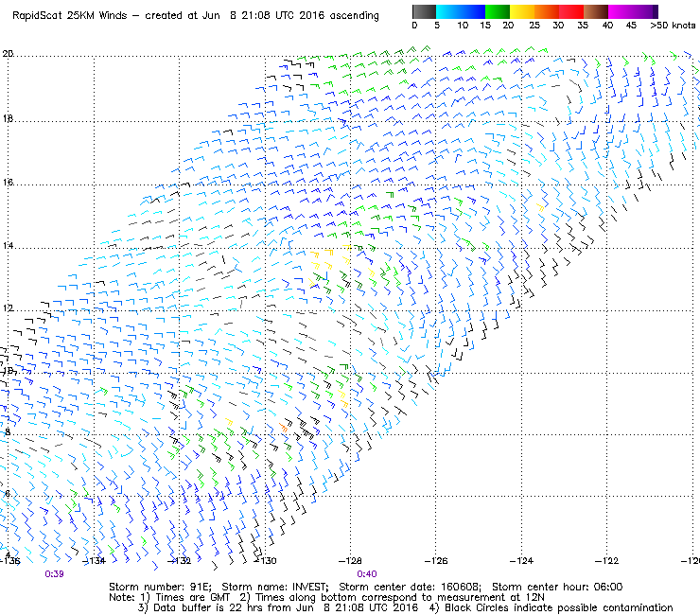Image resolution: width=700 pixels, height=615 pixels.
Task: Click the latitude label '16'
Action: tap(8, 183)
